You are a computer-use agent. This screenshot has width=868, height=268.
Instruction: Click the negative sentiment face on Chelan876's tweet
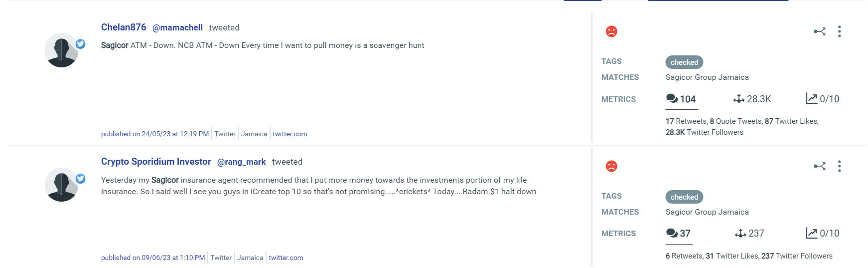[611, 31]
